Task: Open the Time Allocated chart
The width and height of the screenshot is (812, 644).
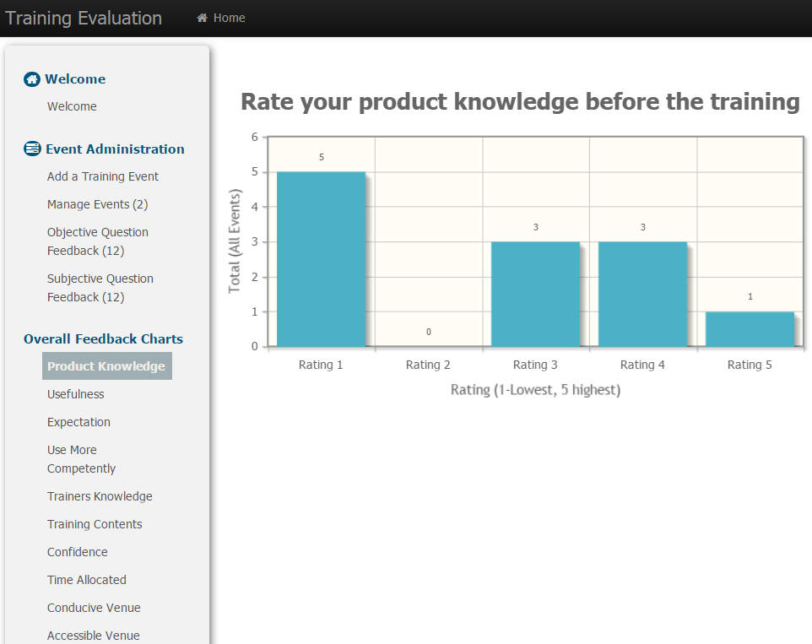Action: [86, 581]
